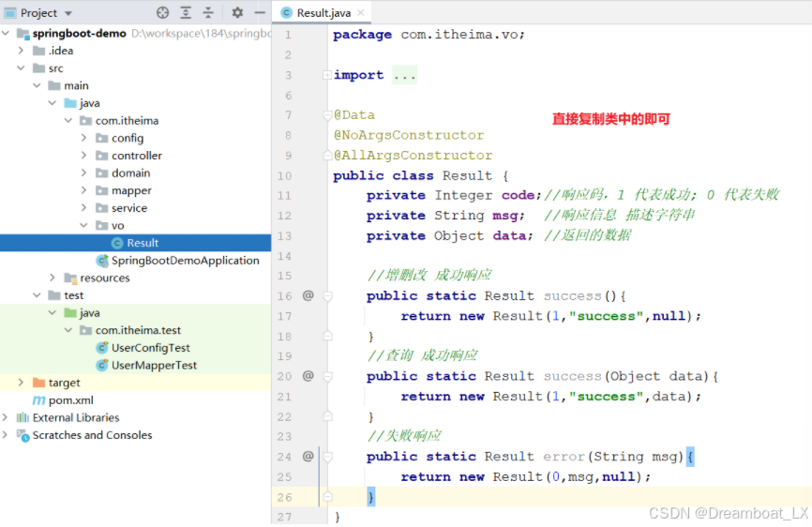The image size is (812, 527).
Task: Fold the success() method on line 16
Action: tap(327, 296)
